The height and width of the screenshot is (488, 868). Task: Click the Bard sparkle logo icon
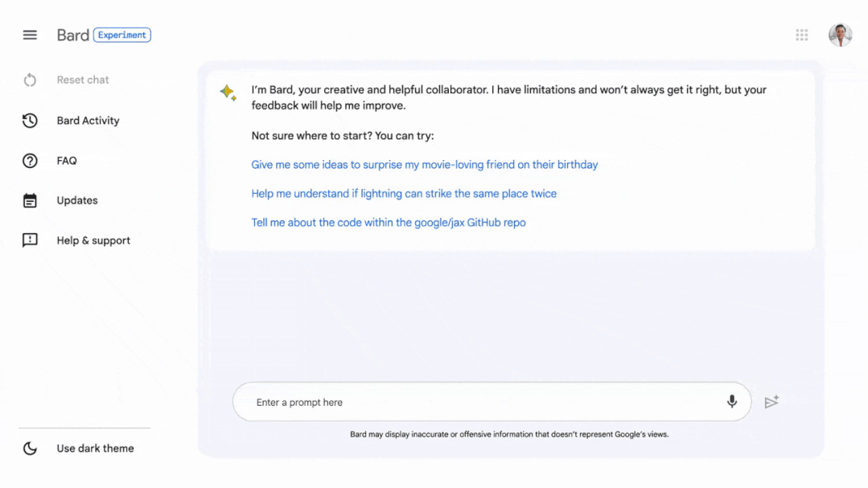[228, 92]
